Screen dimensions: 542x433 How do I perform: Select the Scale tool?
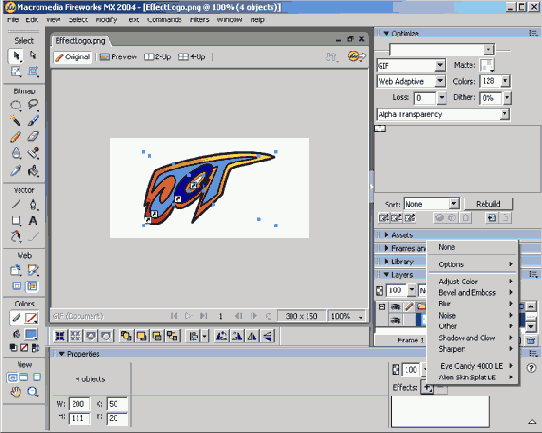16,72
